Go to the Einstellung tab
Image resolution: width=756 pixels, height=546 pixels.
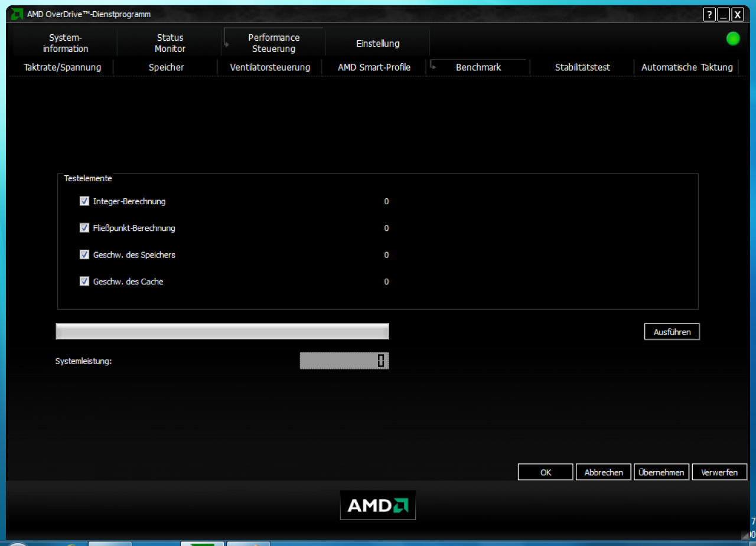click(378, 43)
